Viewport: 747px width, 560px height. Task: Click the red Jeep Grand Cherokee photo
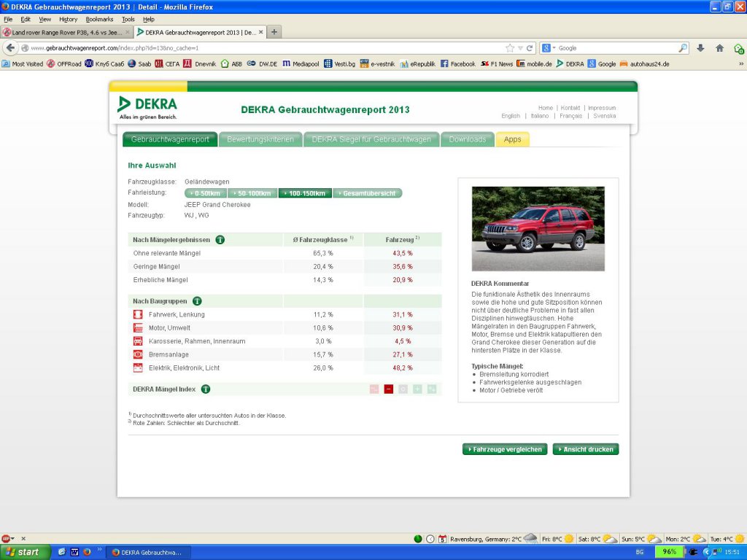click(538, 229)
